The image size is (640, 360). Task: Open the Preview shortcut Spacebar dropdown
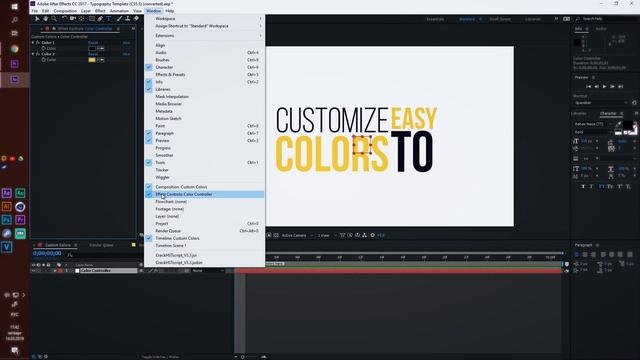pos(601,103)
